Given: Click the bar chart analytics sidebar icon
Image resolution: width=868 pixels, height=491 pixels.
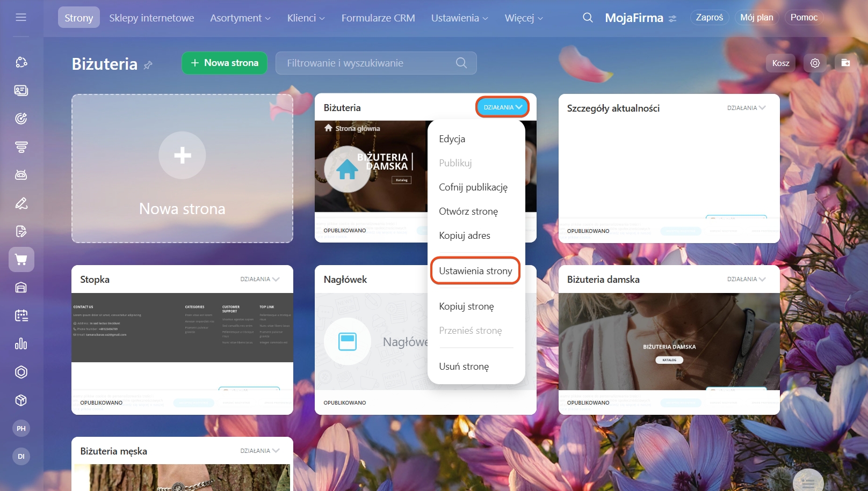Looking at the screenshot, I should click(x=21, y=344).
